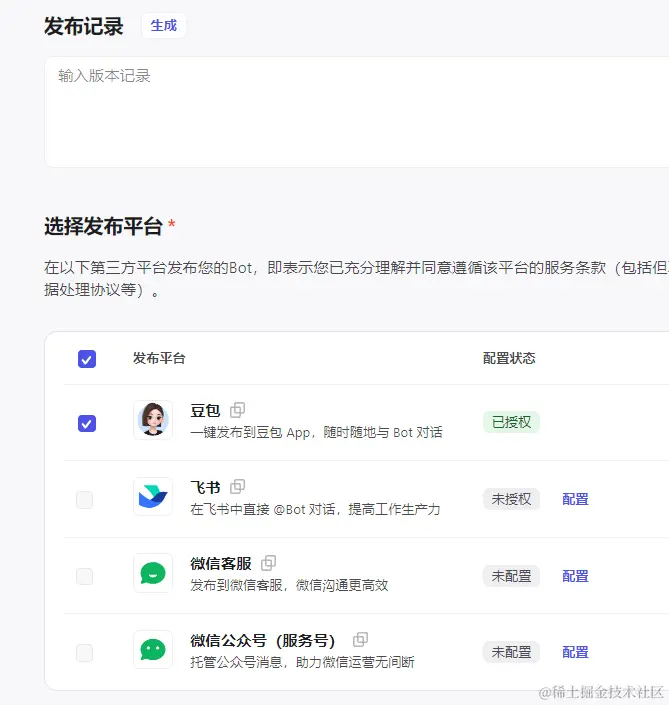Click the copy icon next to 飞书
Viewport: 669px width, 705px height.
point(237,486)
